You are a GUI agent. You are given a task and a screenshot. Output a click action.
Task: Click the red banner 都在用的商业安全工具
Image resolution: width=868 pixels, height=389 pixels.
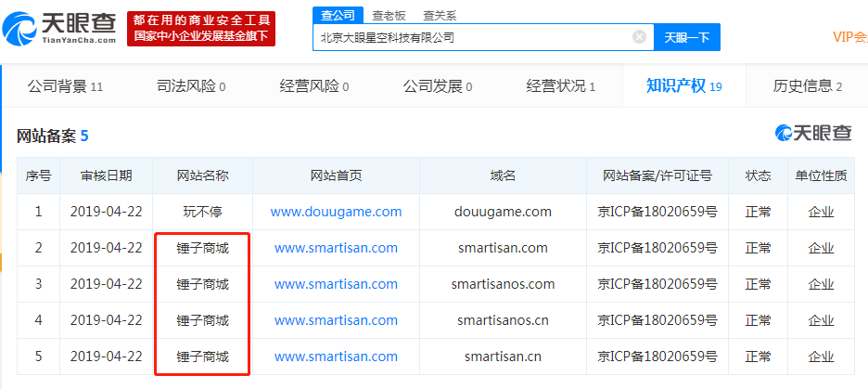point(201,29)
